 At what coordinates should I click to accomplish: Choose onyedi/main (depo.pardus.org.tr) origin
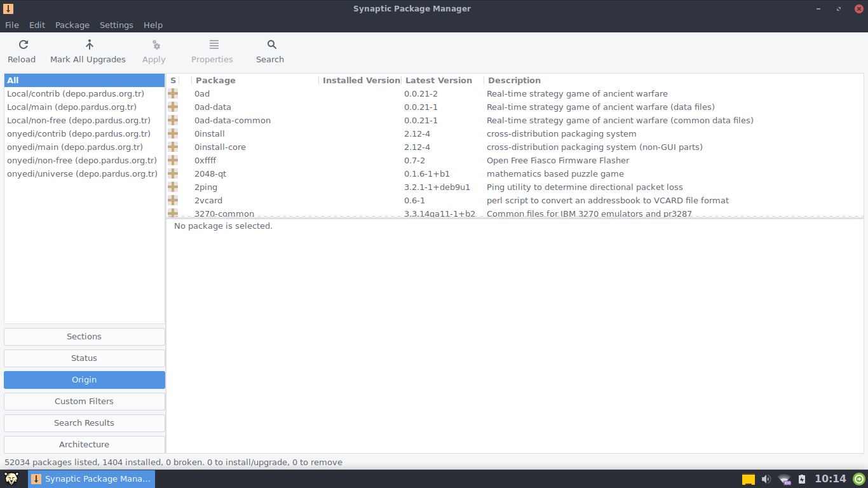tap(85, 147)
